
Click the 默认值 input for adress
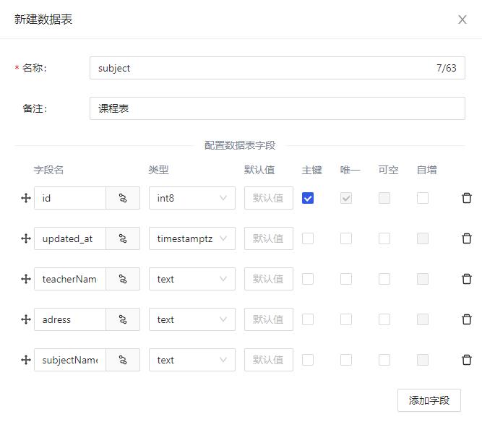(269, 319)
